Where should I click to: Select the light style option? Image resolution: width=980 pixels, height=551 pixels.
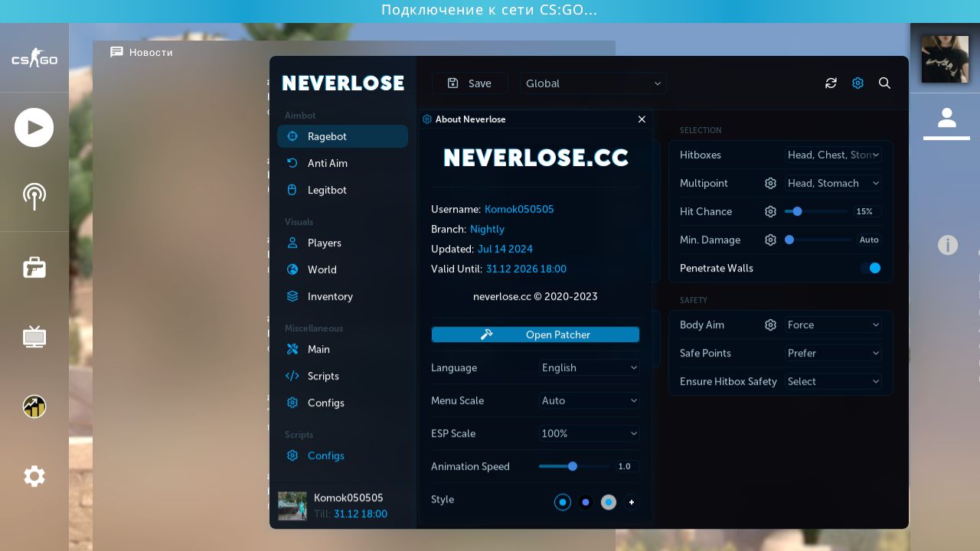(609, 503)
